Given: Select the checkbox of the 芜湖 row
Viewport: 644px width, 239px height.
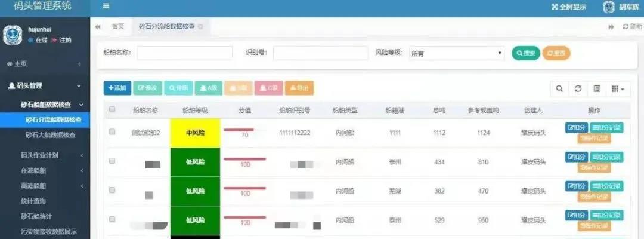Looking at the screenshot, I should click(x=112, y=190).
